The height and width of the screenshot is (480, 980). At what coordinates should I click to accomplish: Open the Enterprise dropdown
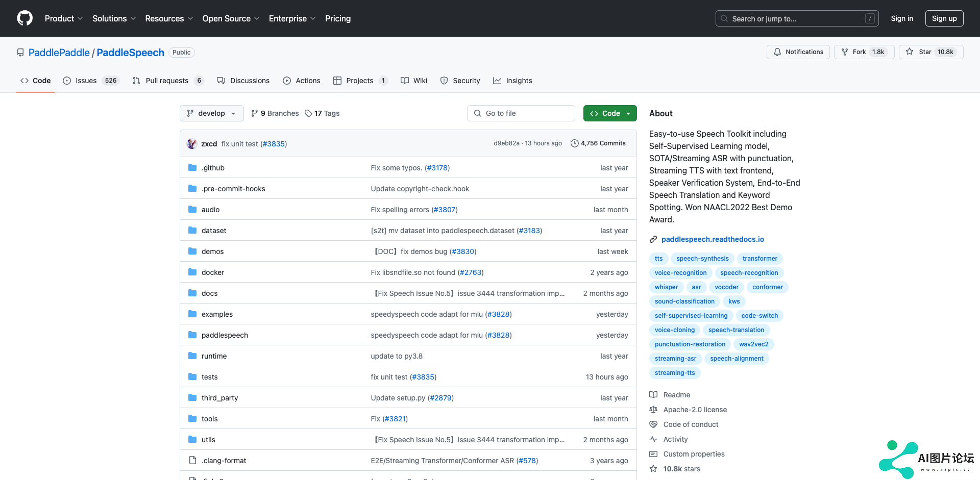click(x=292, y=18)
